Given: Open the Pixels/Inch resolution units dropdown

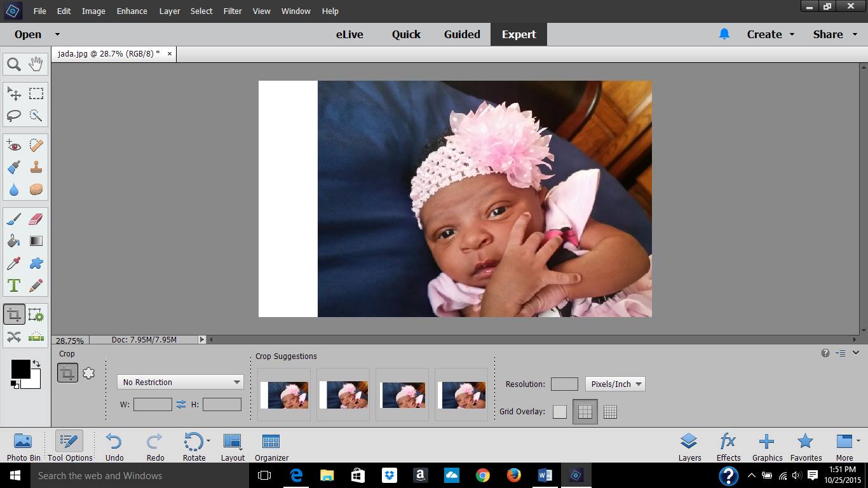Looking at the screenshot, I should point(615,384).
